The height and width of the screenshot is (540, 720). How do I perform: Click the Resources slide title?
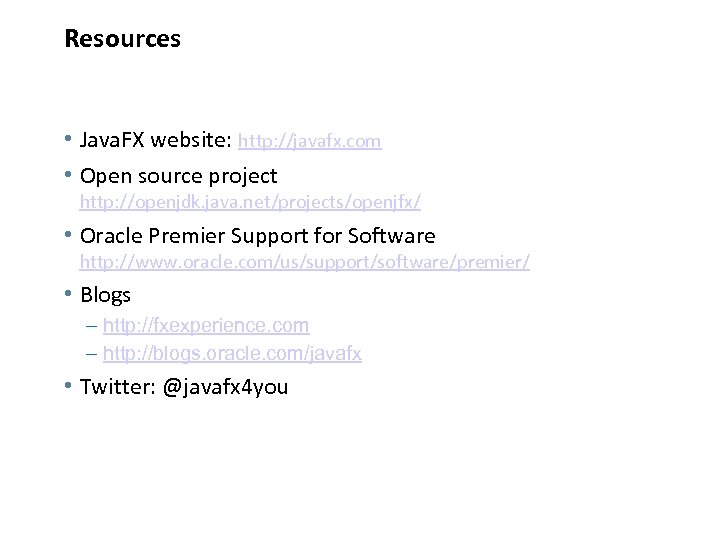click(122, 39)
